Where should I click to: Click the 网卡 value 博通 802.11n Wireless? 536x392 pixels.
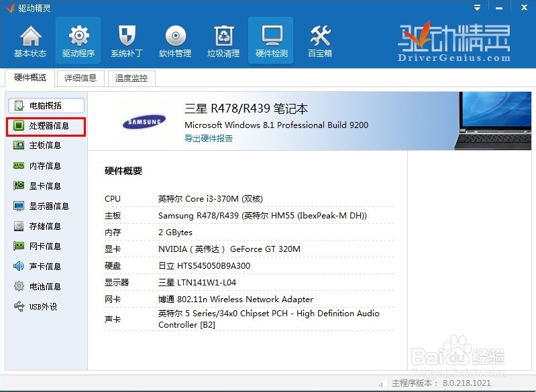tap(235, 300)
